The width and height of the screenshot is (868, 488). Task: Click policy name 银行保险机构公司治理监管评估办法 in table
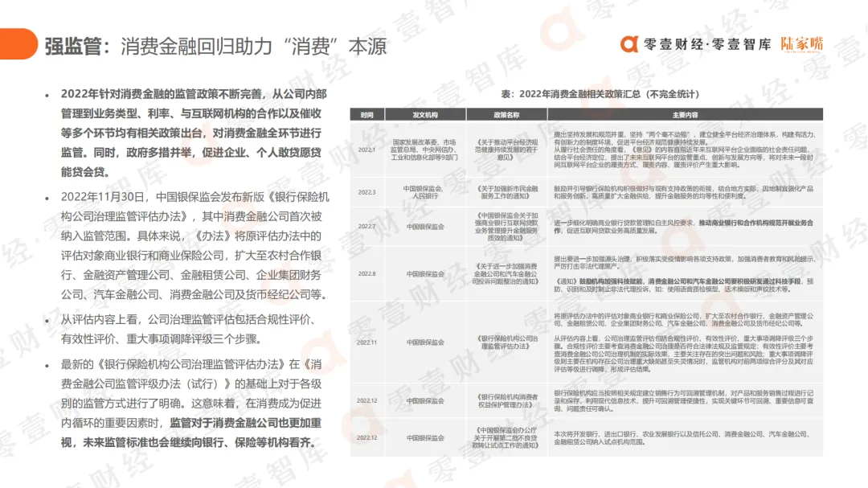[506, 342]
